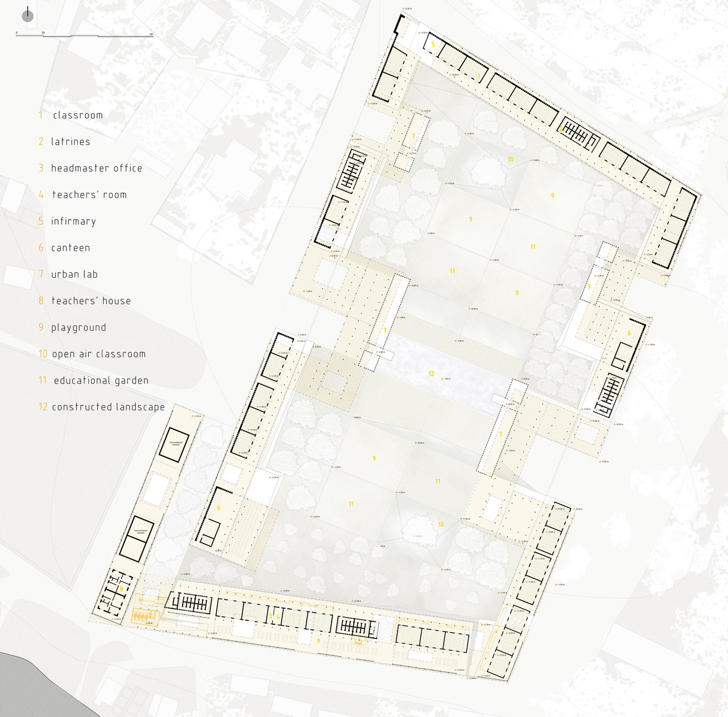Click the 'teachers' room' legend label
The image size is (728, 717).
[x=89, y=195]
